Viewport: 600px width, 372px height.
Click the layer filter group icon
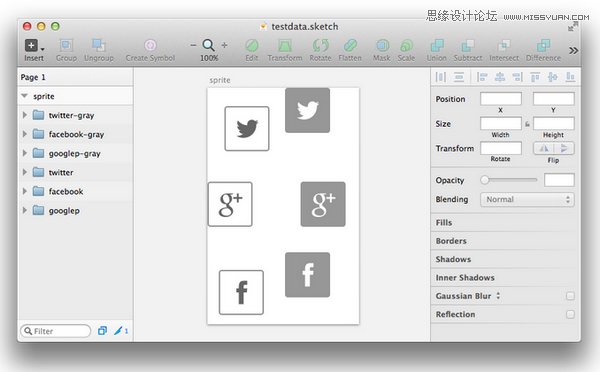(102, 331)
